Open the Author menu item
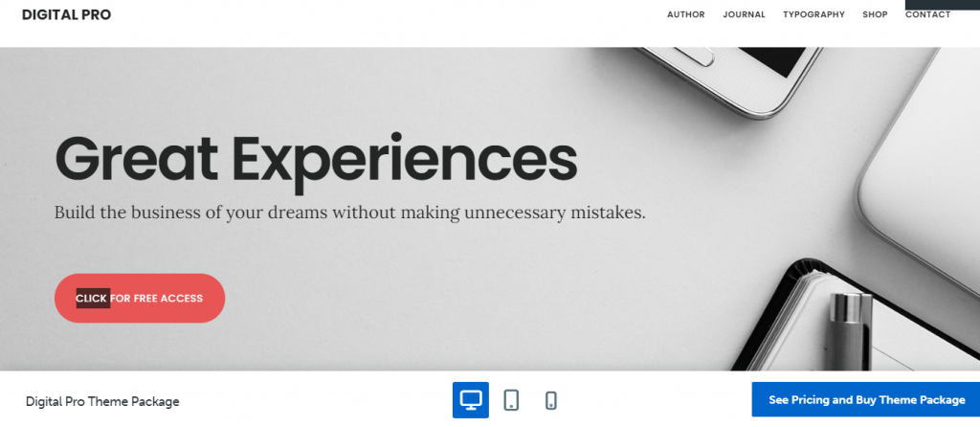Screen dimensions: 980x427 (685, 14)
